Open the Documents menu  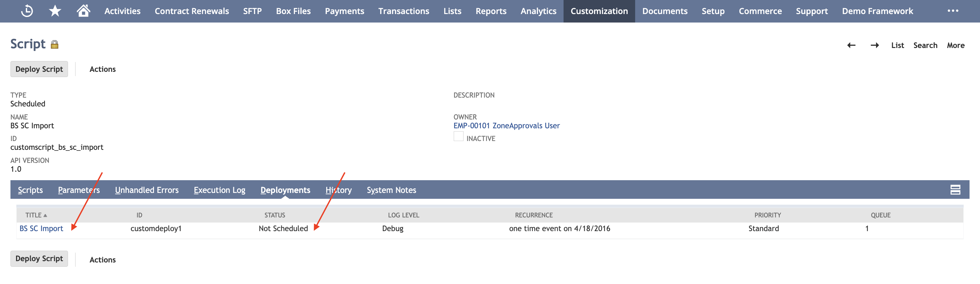pyautogui.click(x=665, y=11)
